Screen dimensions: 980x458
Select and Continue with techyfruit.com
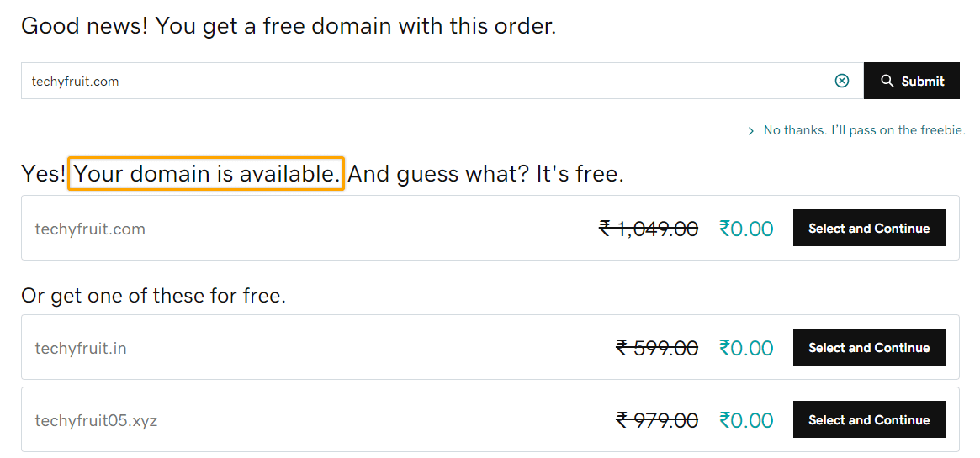click(869, 229)
